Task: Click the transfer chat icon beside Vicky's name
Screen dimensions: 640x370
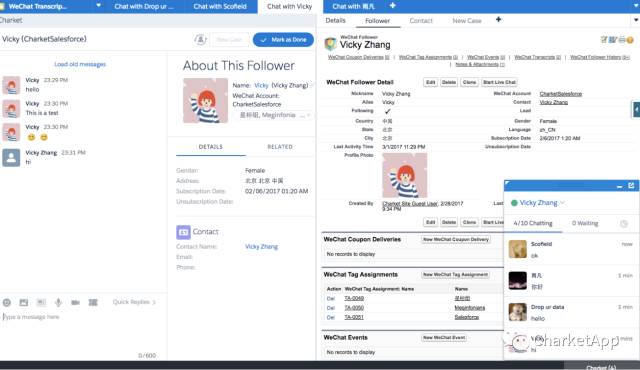Action: (200, 40)
